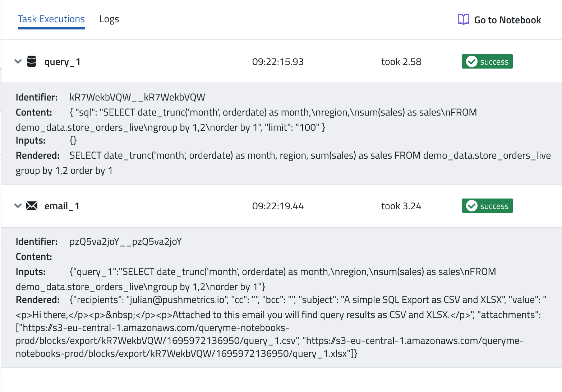Screen dimensions: 562x392
Task: Click the kR7WekbVQW__kR7WekbVQW identifier value
Action: 137,97
